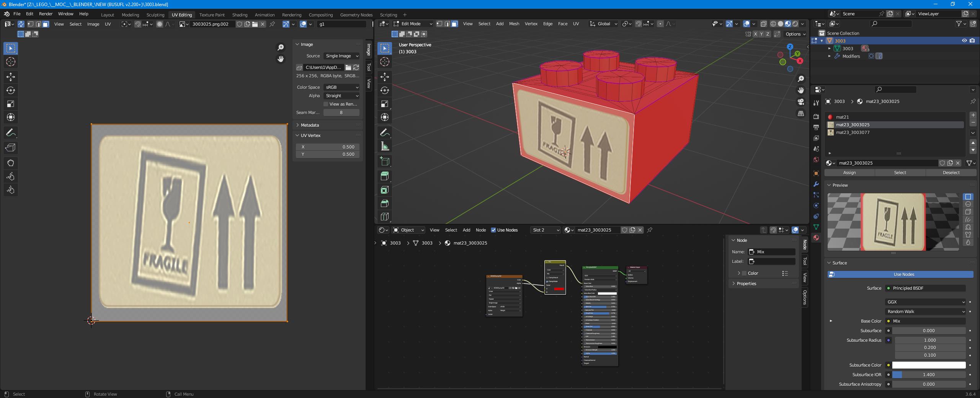
Task: Open the Material properties tab
Action: [x=816, y=238]
